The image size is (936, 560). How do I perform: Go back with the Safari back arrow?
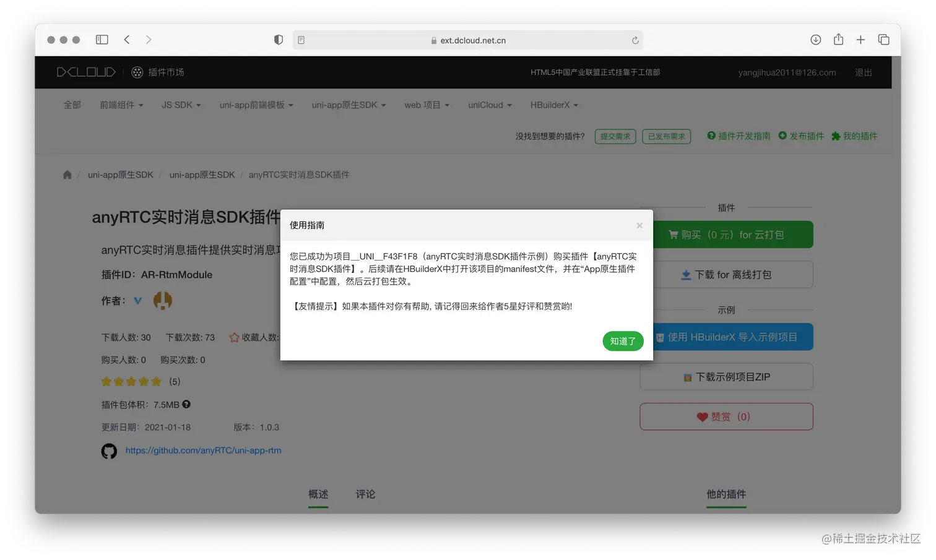click(x=127, y=40)
